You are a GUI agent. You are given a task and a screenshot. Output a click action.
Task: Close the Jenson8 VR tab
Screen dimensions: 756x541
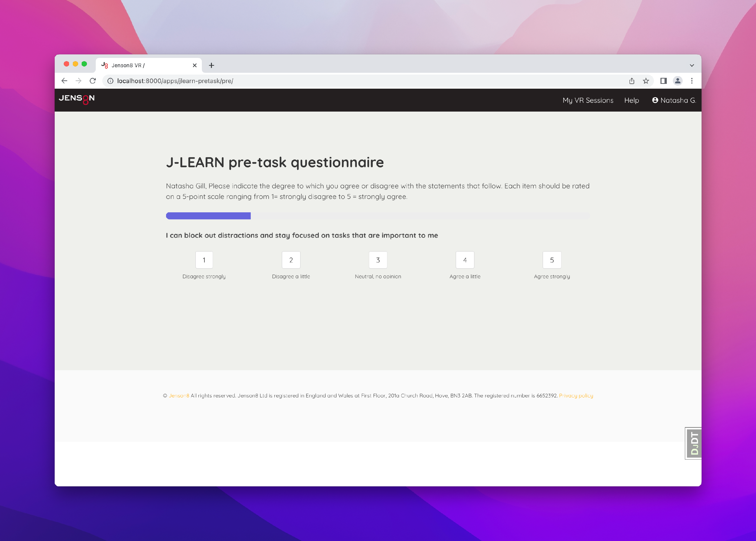(195, 65)
